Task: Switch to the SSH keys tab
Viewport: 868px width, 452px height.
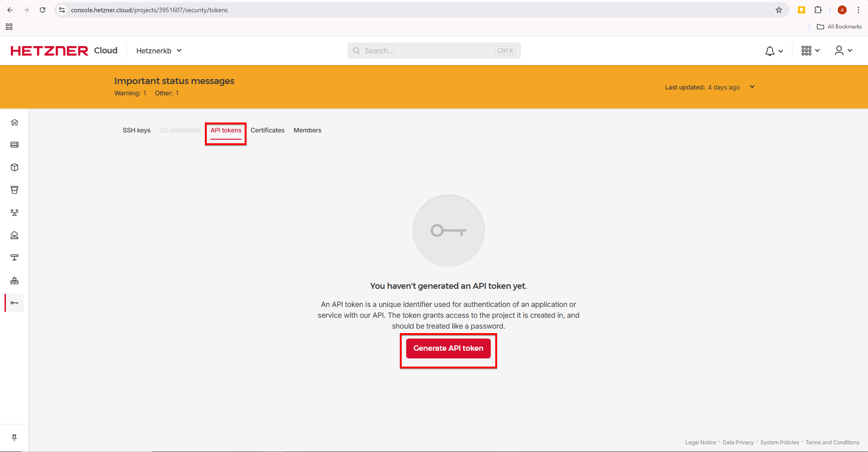Action: [x=137, y=130]
